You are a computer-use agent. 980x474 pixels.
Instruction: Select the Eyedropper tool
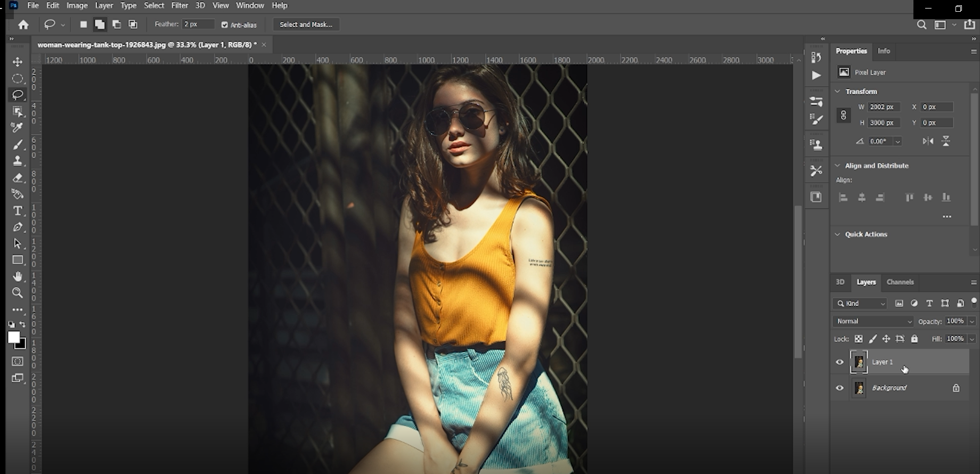click(18, 128)
